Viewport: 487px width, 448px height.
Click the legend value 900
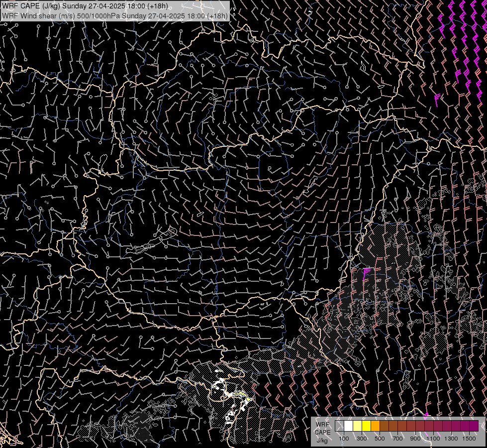tap(415, 439)
